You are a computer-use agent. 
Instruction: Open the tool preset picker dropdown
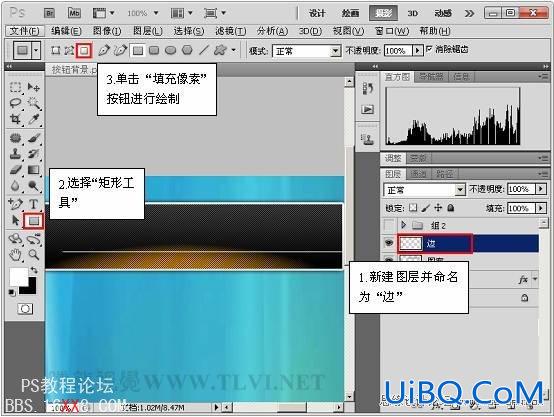36,51
